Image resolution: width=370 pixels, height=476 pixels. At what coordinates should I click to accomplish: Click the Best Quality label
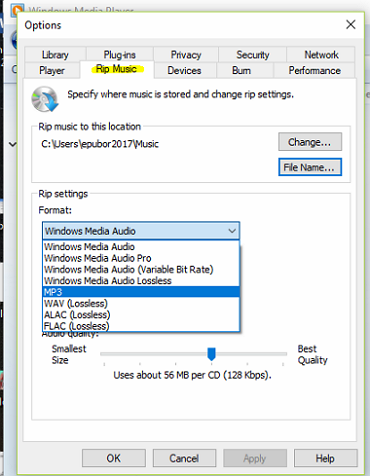[x=312, y=354]
